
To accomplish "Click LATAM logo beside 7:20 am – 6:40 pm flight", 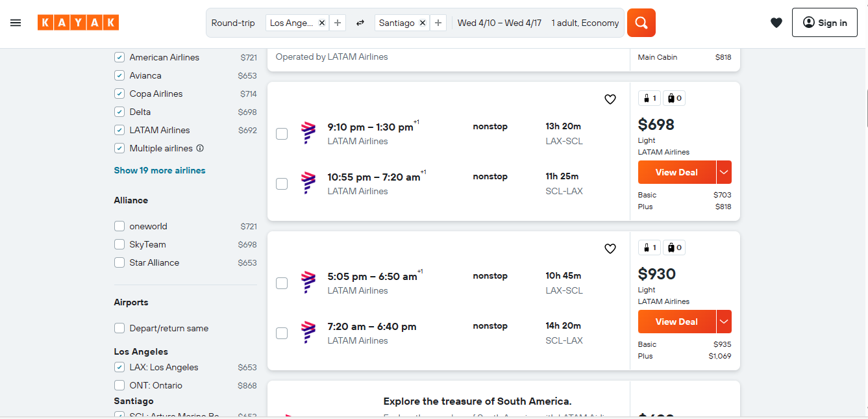I will click(x=308, y=332).
